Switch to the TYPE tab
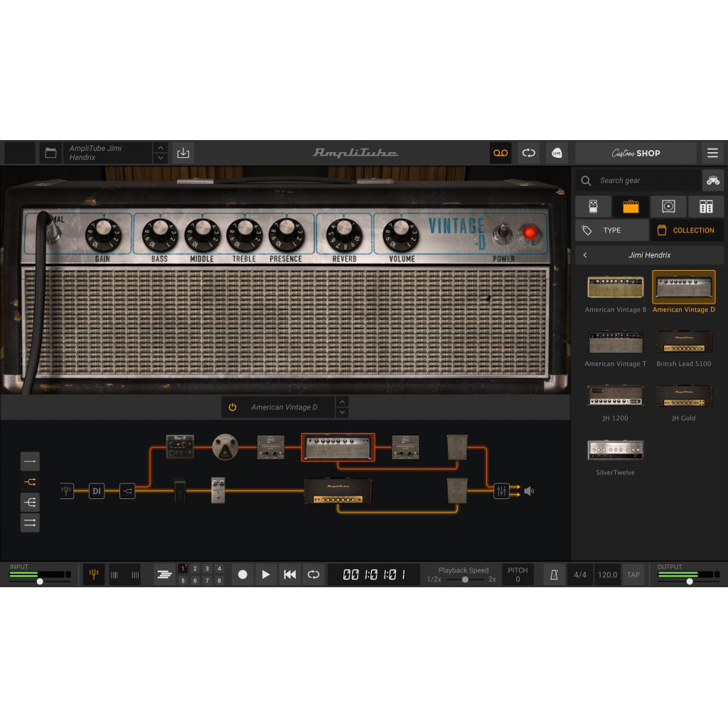This screenshot has width=728, height=728. 611,230
